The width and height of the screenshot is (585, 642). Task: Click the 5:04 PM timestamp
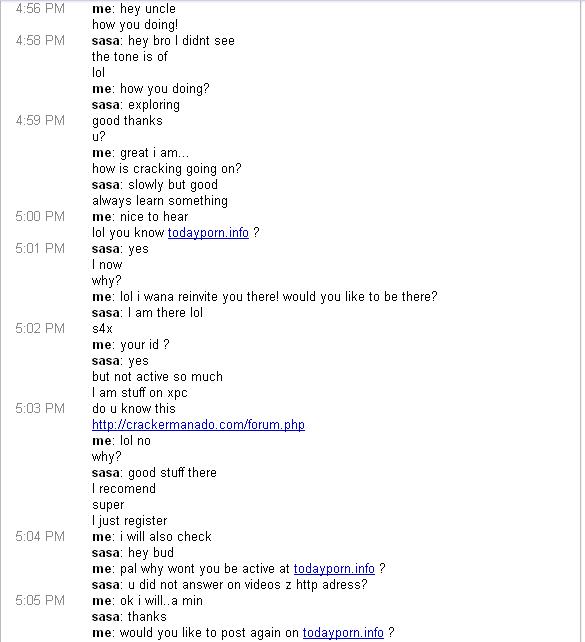coord(40,536)
